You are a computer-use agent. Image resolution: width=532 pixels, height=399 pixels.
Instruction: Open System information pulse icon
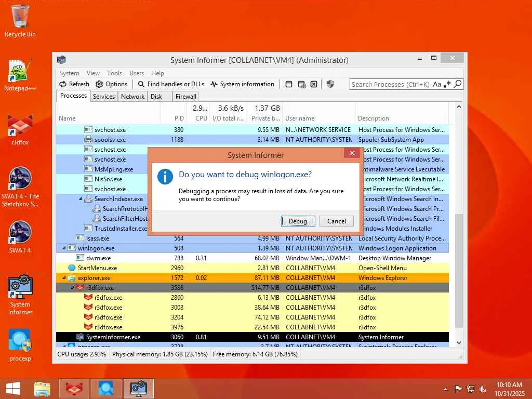[214, 84]
